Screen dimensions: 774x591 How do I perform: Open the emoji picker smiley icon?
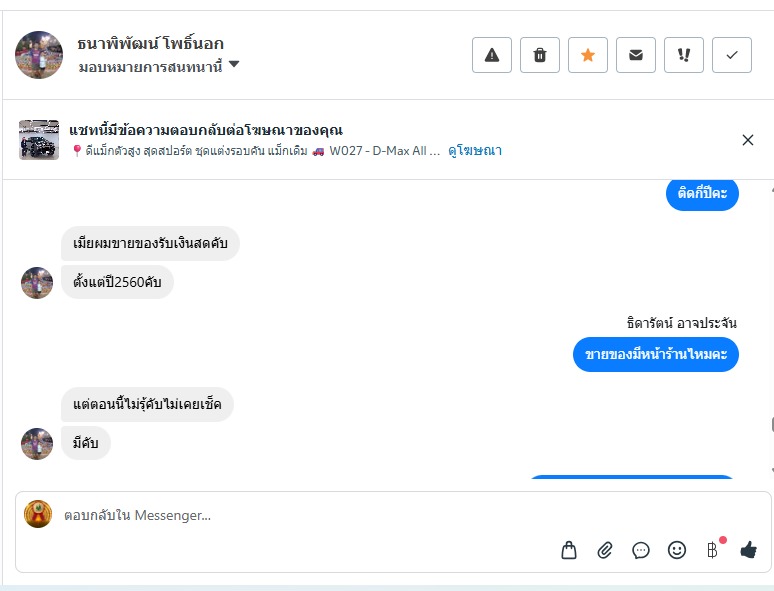pos(677,550)
